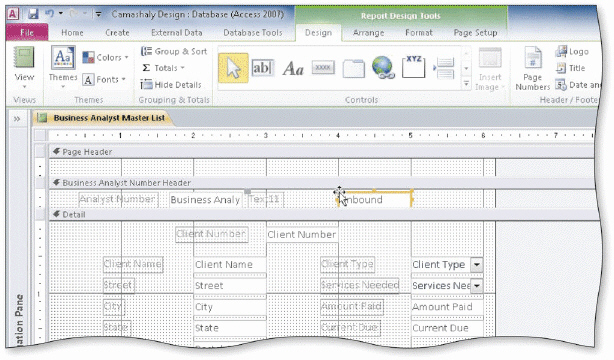Open the File tab
614x360 pixels.
pos(27,33)
